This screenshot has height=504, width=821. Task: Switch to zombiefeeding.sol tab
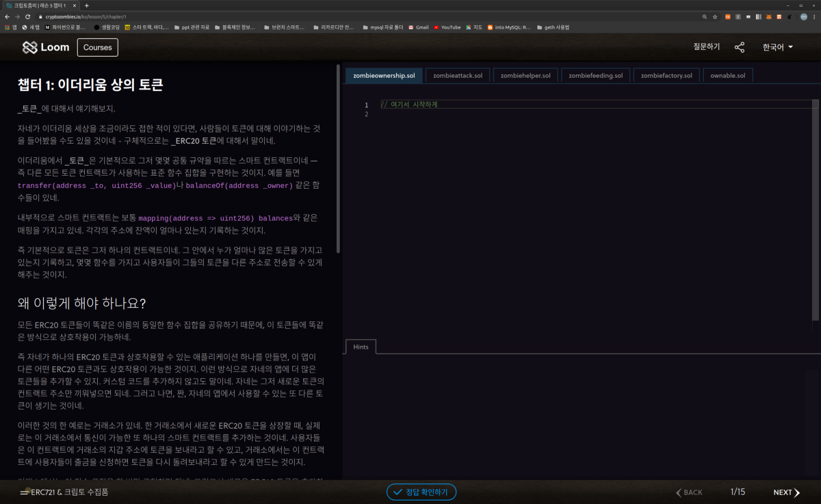tap(596, 75)
